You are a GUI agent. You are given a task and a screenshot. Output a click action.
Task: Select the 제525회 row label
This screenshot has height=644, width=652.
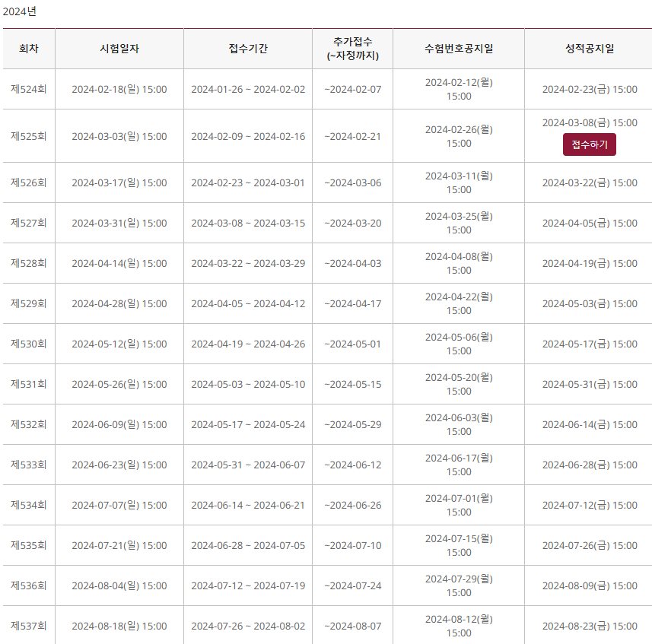click(29, 136)
